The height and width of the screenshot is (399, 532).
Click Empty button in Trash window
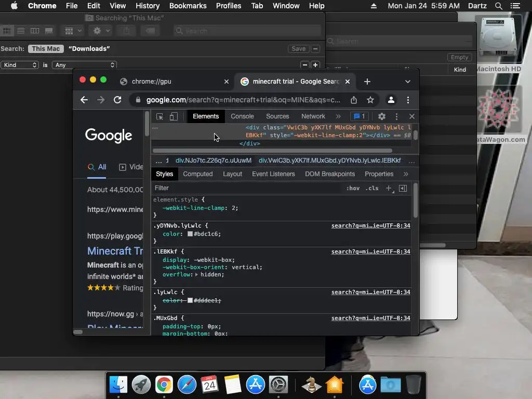tap(460, 57)
